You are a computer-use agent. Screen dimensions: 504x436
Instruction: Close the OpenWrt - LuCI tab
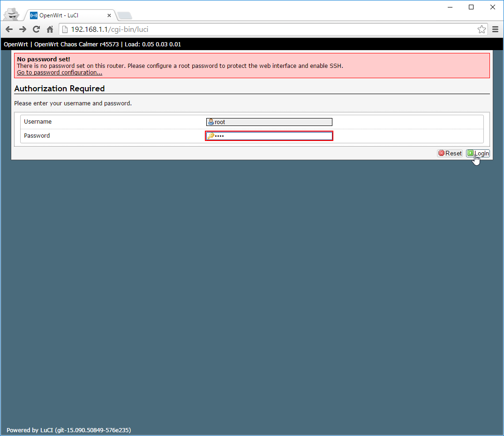coord(109,15)
